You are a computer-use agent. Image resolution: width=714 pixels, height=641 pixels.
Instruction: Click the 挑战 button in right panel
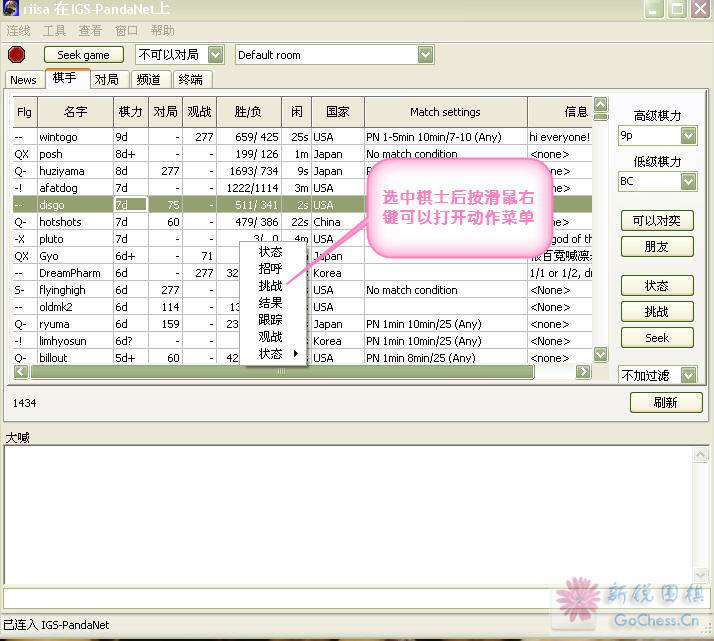tap(657, 312)
